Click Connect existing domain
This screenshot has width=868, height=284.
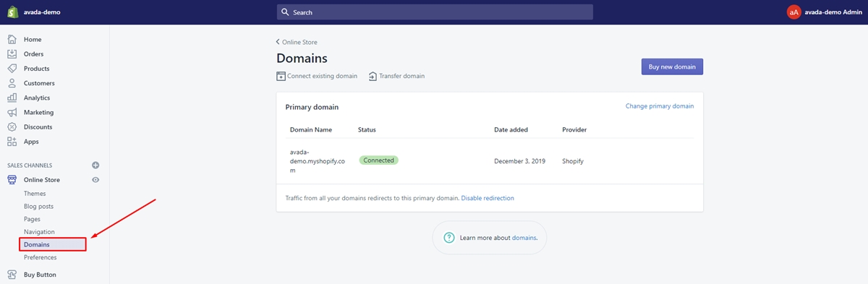317,76
